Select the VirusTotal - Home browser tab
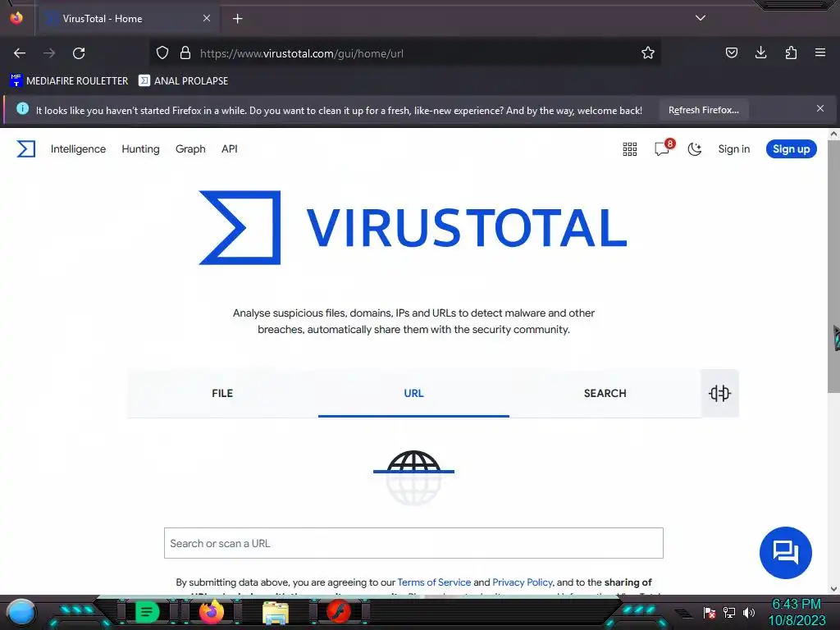 [x=128, y=18]
